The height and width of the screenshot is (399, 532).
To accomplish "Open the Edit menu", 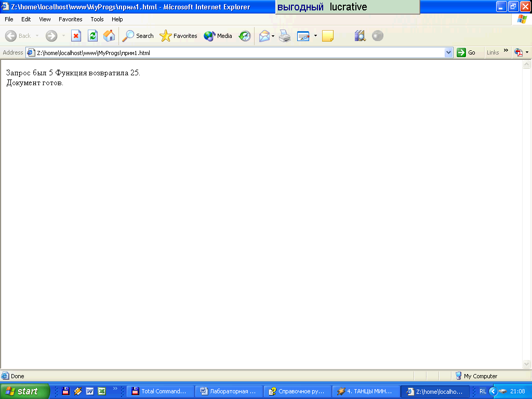I will pyautogui.click(x=26, y=19).
